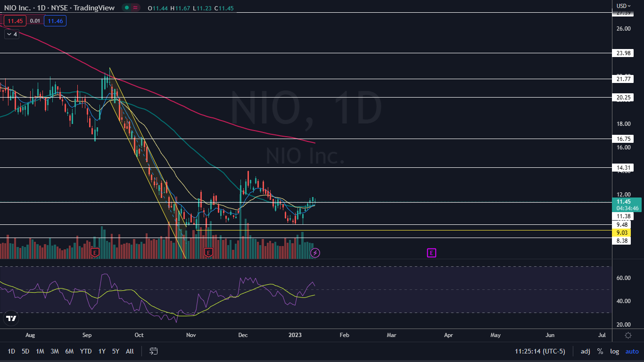Click the RSI 60.00 scale label
644x362 pixels.
(x=623, y=278)
